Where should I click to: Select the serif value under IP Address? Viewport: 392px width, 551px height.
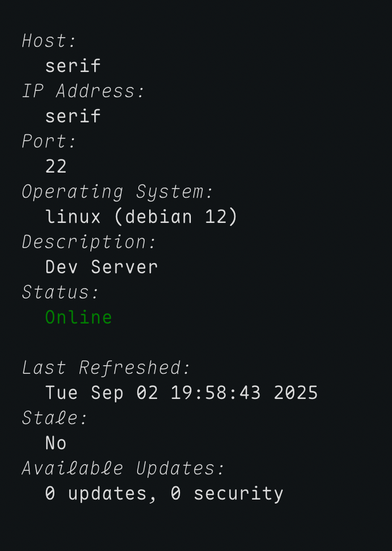tap(73, 116)
